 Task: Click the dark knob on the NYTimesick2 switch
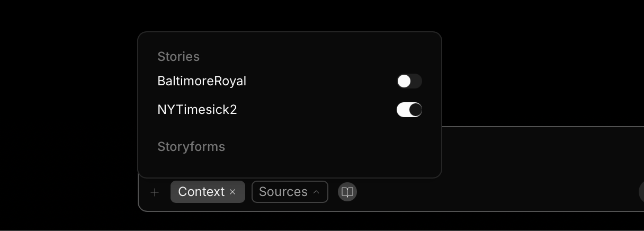pyautogui.click(x=416, y=110)
